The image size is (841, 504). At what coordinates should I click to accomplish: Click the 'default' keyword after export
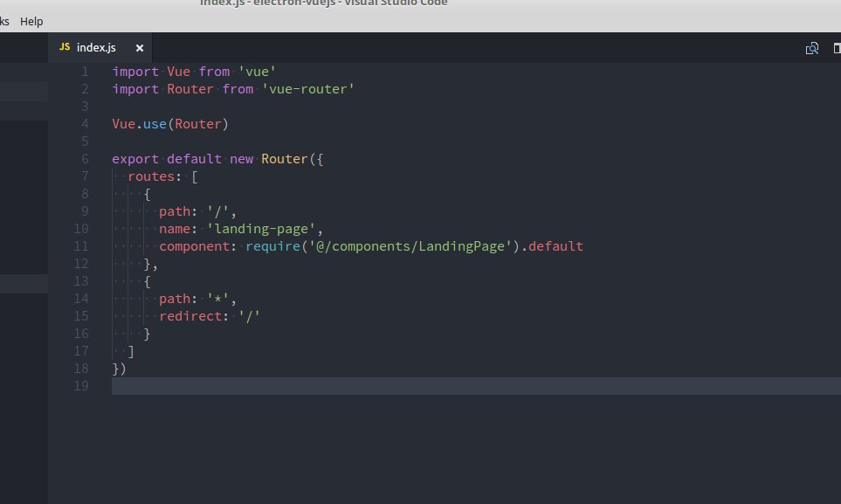[x=194, y=160]
